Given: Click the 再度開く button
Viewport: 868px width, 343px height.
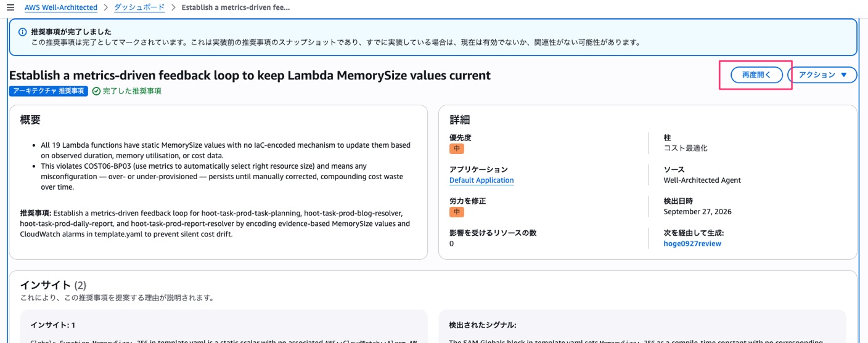Looking at the screenshot, I should (x=756, y=75).
